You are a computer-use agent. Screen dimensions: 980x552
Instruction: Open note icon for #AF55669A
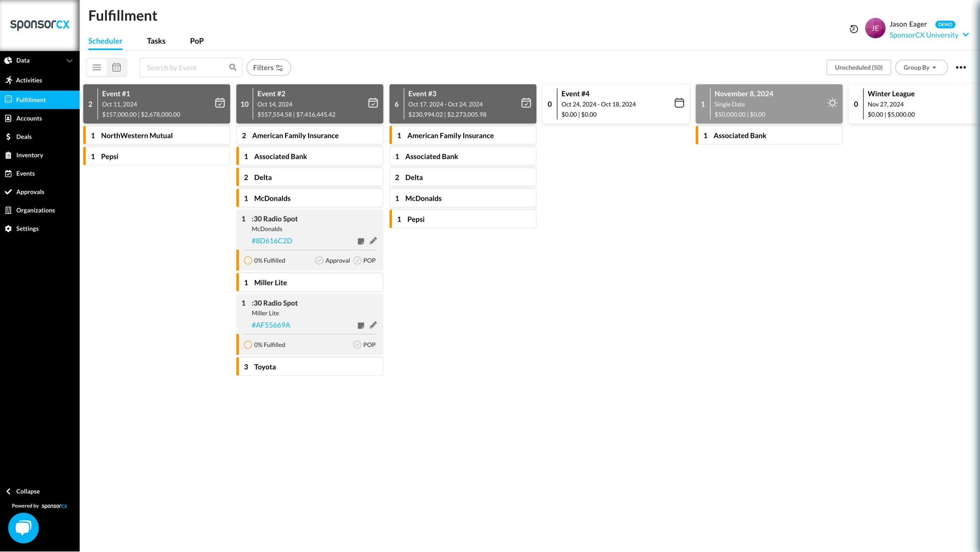click(x=361, y=325)
